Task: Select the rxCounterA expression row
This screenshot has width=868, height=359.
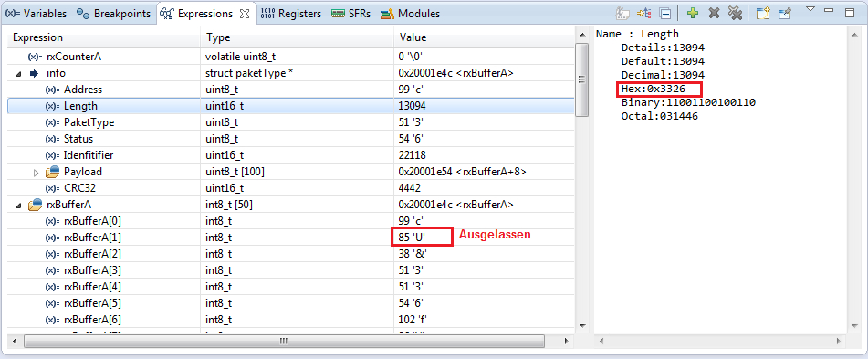Action: [291, 57]
